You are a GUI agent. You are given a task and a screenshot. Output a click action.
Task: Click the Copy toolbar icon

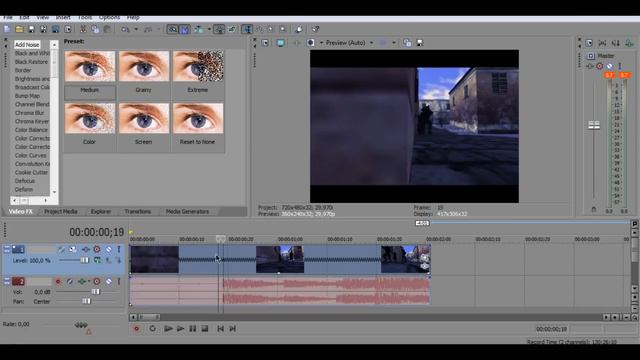coord(95,29)
